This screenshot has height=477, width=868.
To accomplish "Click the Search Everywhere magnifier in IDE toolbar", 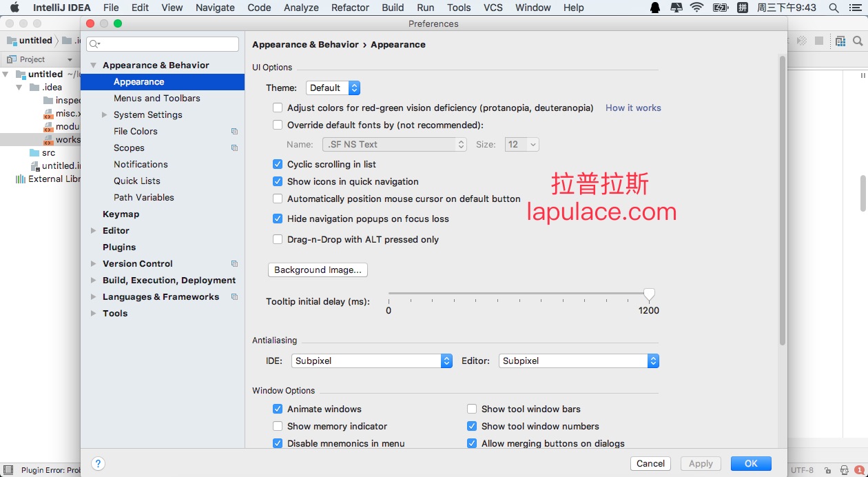I will (859, 41).
